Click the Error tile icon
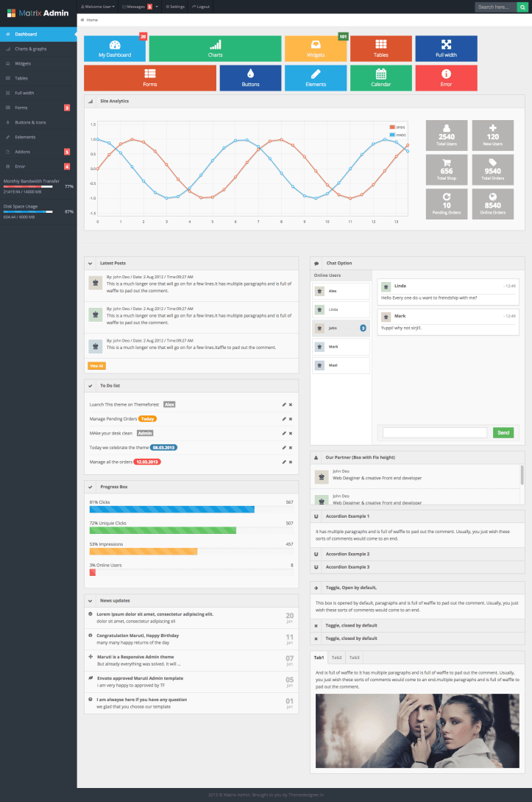 (x=446, y=74)
